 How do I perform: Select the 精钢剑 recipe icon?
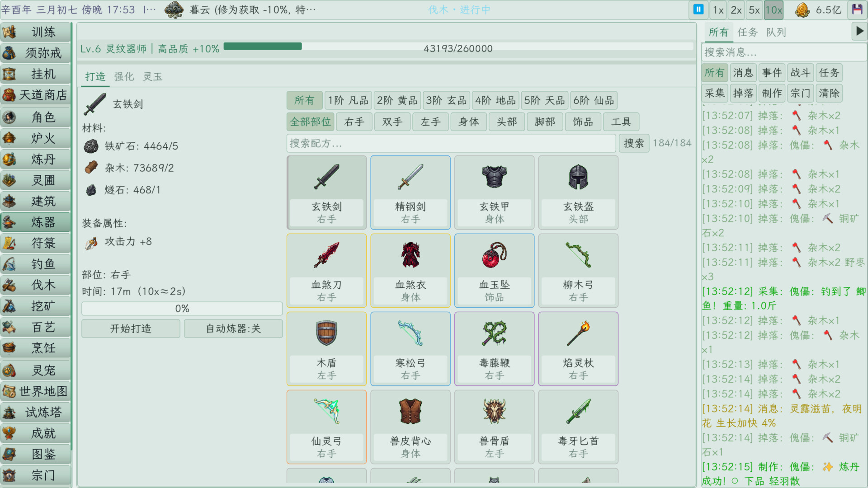(410, 177)
